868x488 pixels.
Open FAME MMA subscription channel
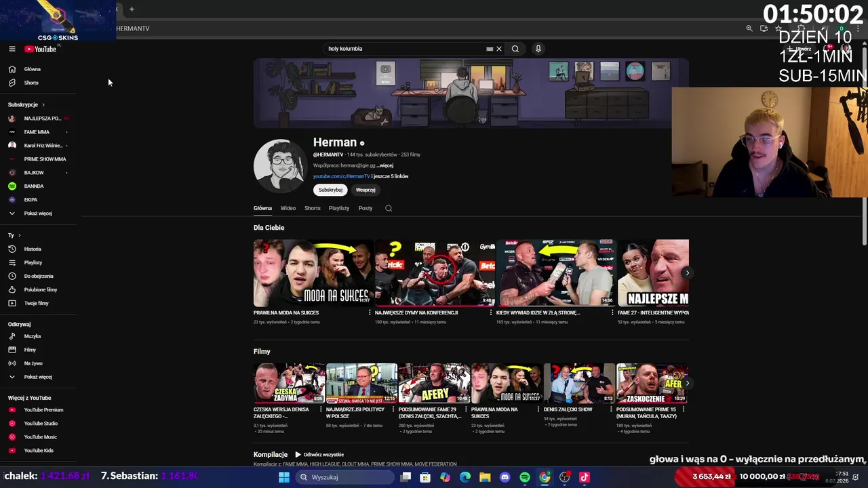pyautogui.click(x=38, y=132)
